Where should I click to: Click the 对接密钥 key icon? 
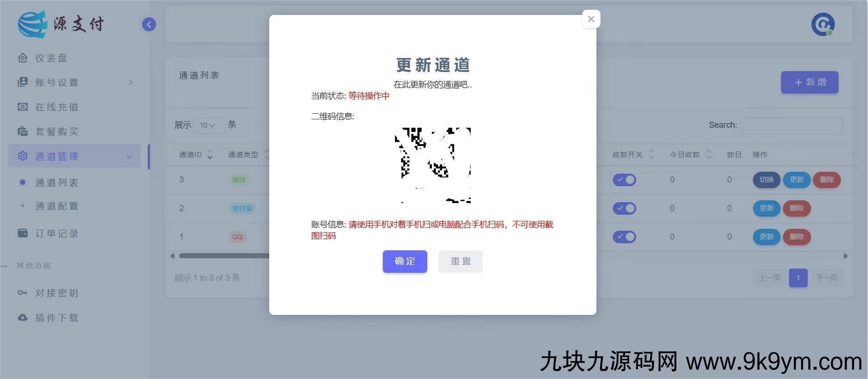point(22,292)
